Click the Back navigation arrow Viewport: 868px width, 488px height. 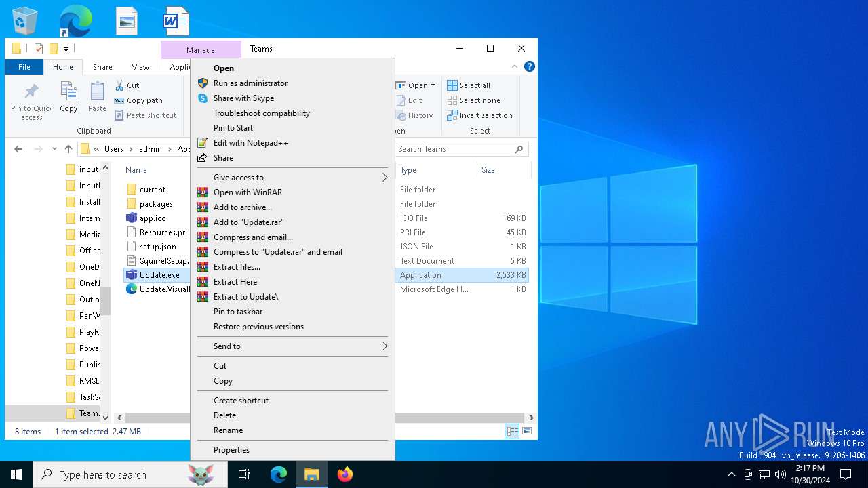(x=18, y=149)
